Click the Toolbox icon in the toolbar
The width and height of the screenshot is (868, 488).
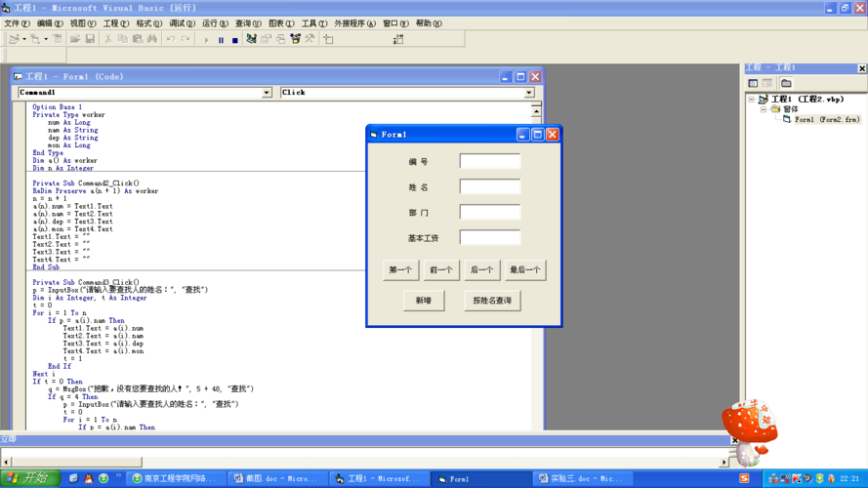click(310, 40)
